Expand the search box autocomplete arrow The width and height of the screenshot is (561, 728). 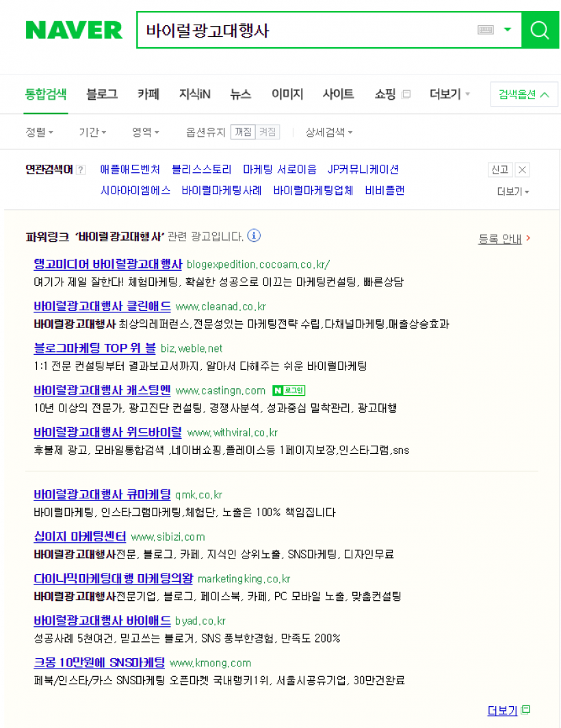(x=508, y=29)
